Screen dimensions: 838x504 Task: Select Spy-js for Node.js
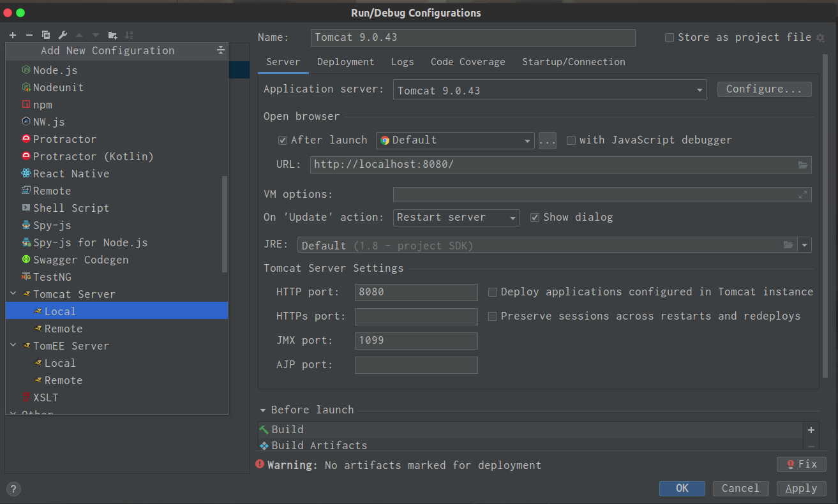(x=117, y=242)
